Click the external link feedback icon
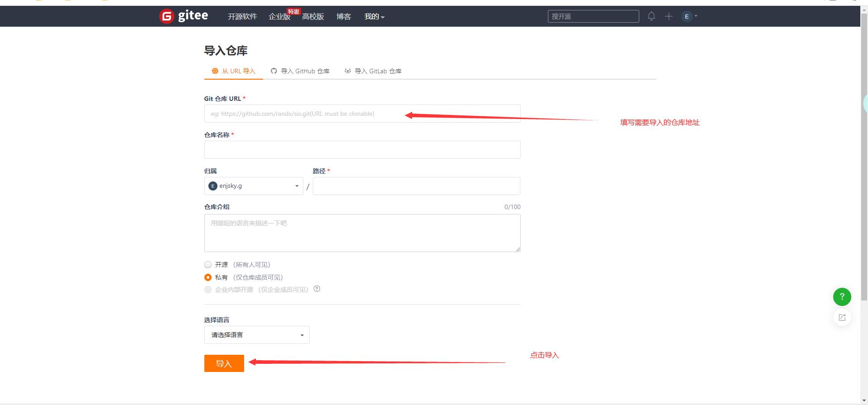Screen dimensions: 868x405 coord(842,318)
